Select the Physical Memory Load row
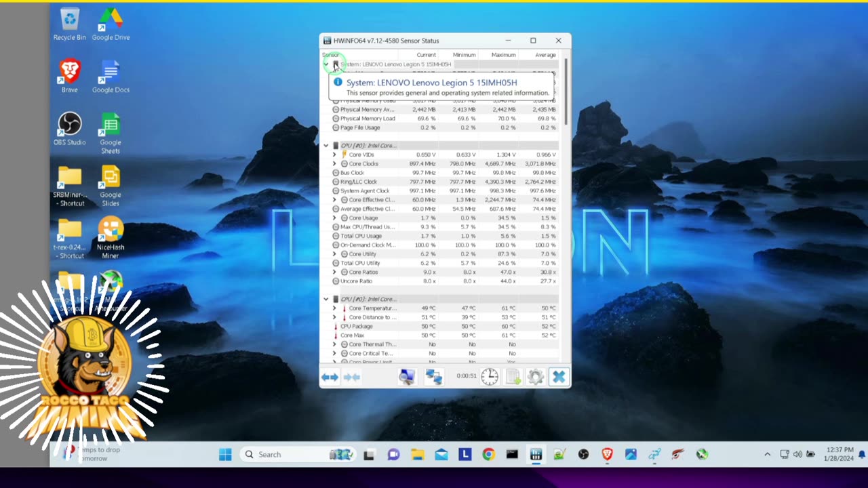Image resolution: width=868 pixels, height=488 pixels. (x=444, y=119)
